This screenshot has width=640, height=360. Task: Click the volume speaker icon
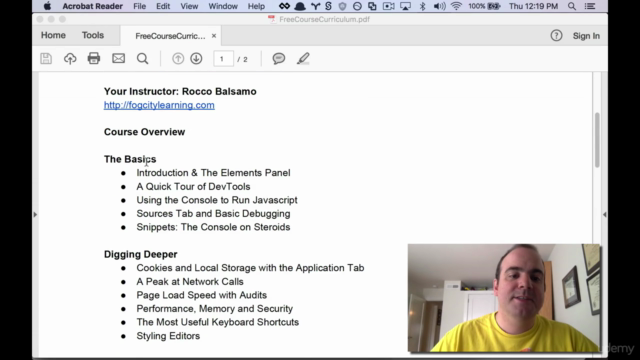[x=439, y=6]
